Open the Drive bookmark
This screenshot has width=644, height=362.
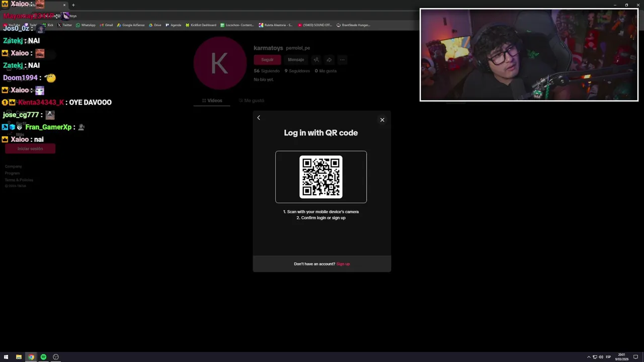(x=155, y=25)
